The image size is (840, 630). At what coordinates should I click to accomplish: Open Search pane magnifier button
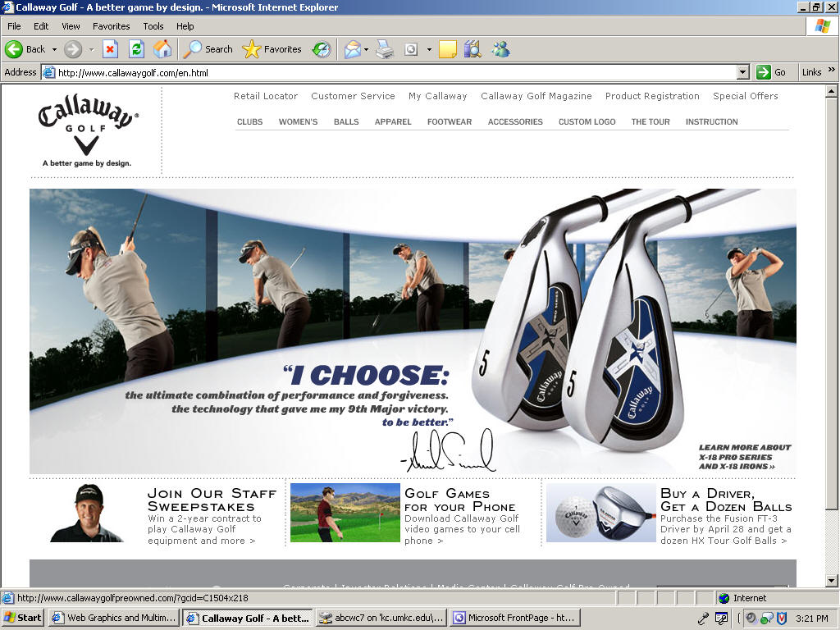click(208, 49)
